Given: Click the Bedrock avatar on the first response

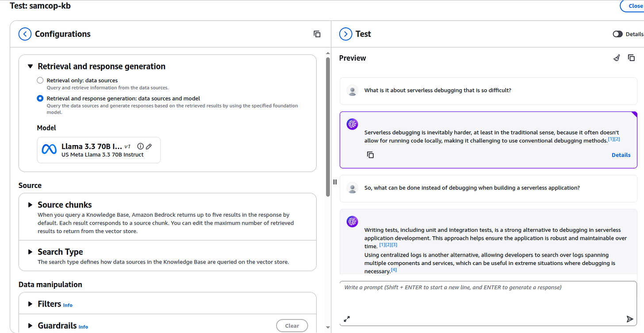Looking at the screenshot, I should 352,124.
